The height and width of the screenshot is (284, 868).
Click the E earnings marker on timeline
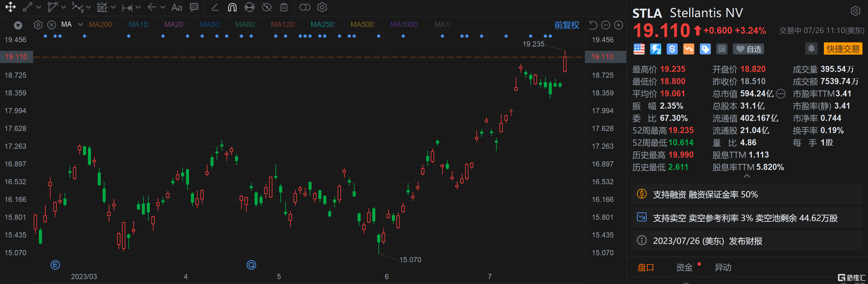click(x=55, y=265)
